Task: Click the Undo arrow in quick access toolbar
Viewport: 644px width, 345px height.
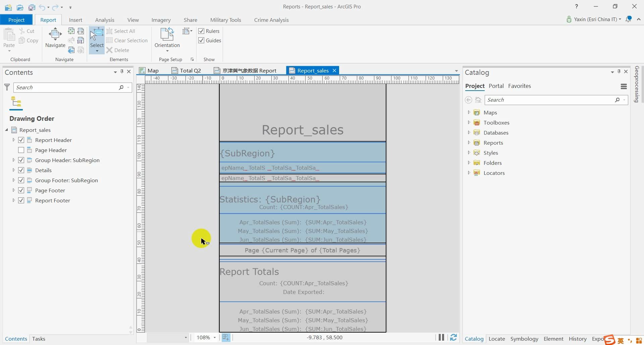Action: 42,7
